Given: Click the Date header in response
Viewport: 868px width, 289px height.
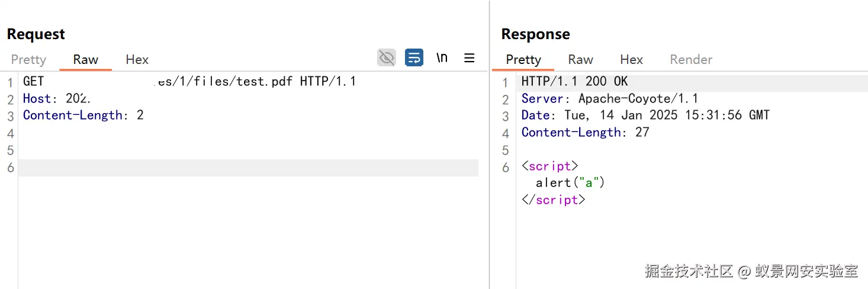Looking at the screenshot, I should pos(645,115).
